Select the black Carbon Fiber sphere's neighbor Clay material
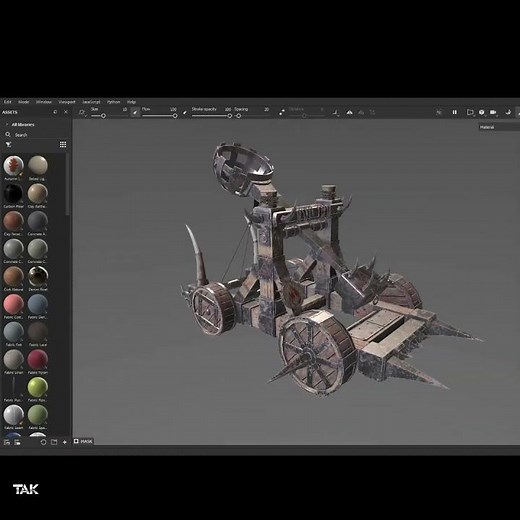This screenshot has width=520, height=520. (x=38, y=193)
